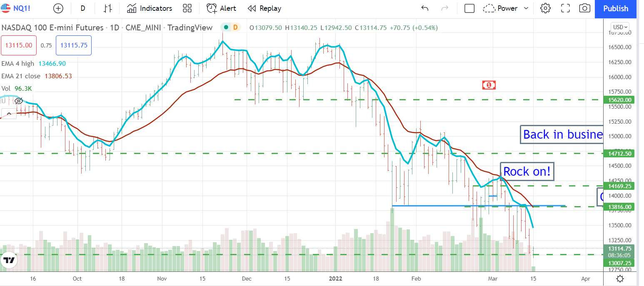This screenshot has width=644, height=286.
Task: Open chart settings gear
Action: click(545, 8)
